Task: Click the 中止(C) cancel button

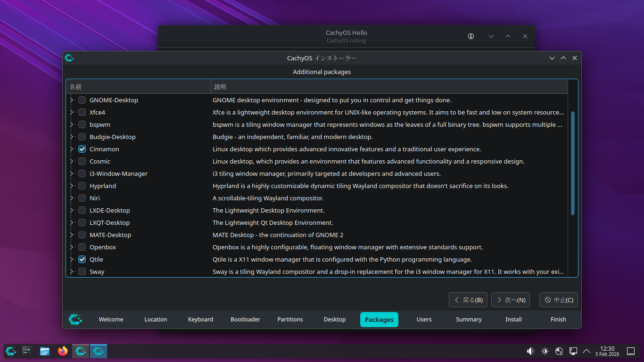Action: coord(559,300)
